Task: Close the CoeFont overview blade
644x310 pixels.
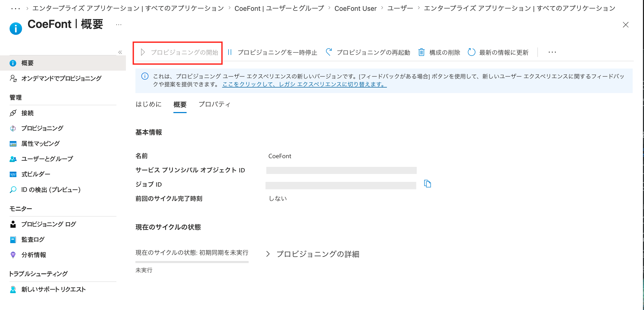Action: click(626, 25)
